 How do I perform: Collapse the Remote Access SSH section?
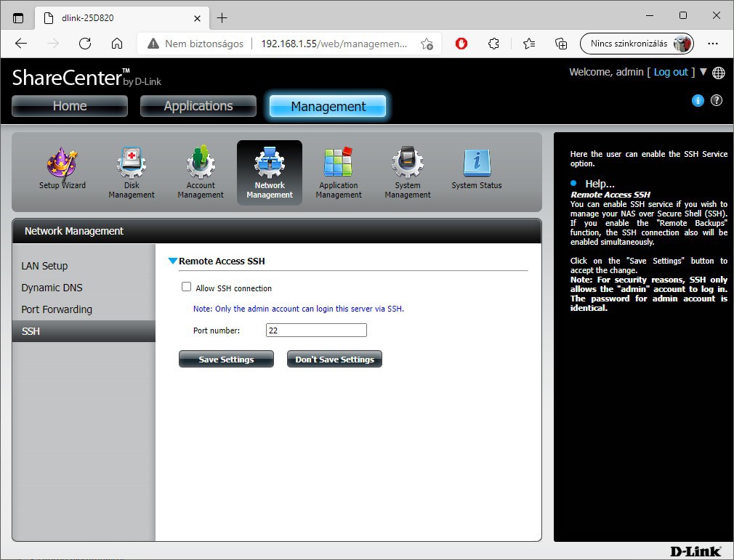tap(173, 261)
